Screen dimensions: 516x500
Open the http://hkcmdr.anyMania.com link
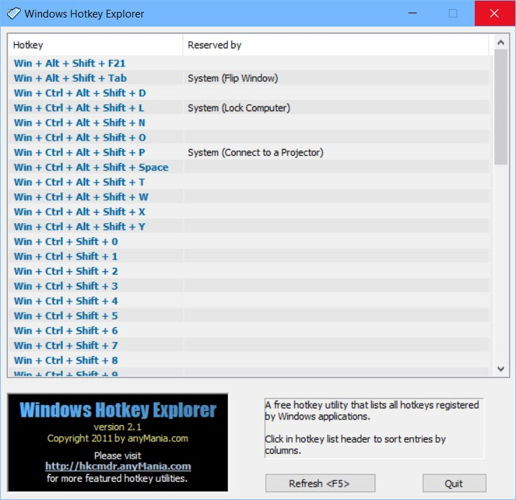(x=118, y=466)
